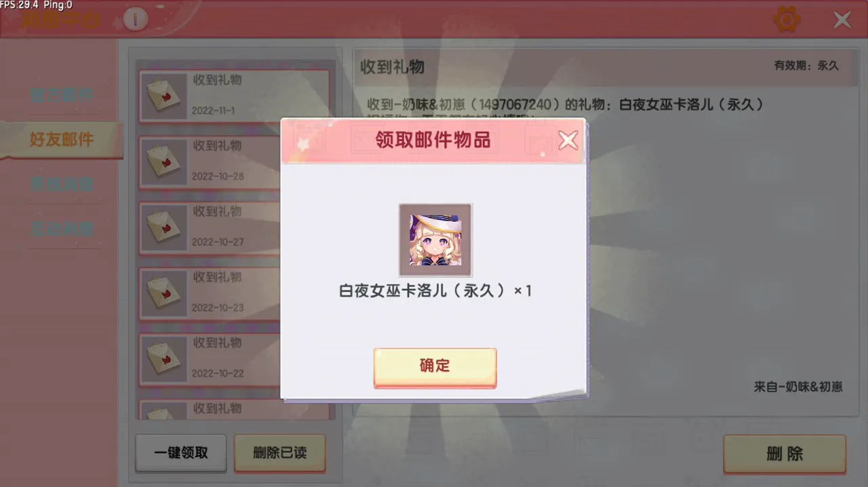Select the 好友邮件 tab
Screen dimensions: 868x487
pos(61,140)
